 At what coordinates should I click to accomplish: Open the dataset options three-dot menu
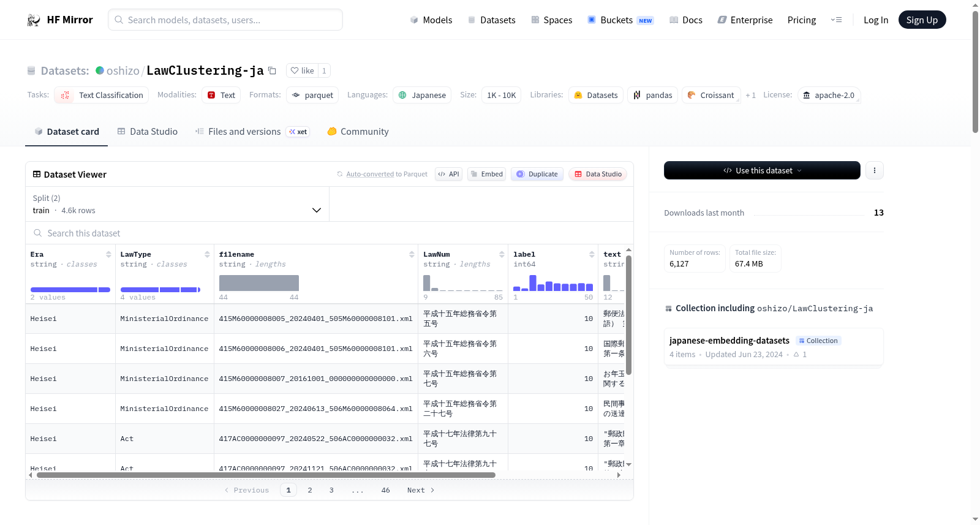875,170
